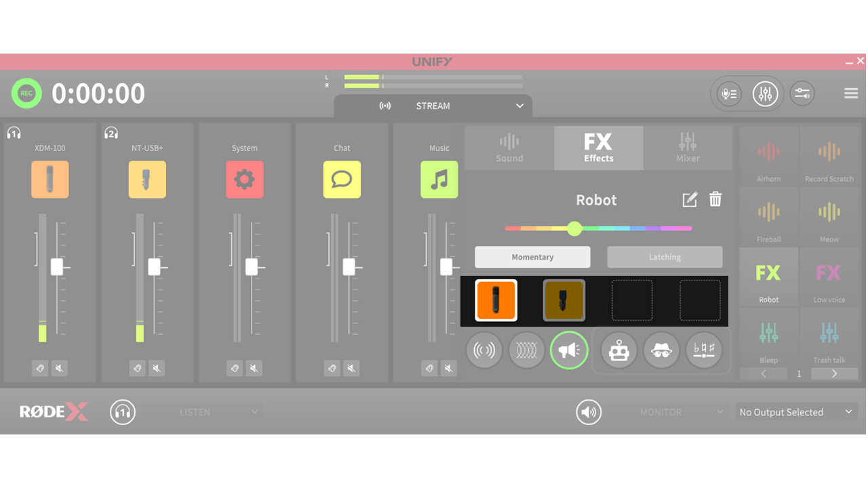Toggle the NT-USB+ link button
This screenshot has height=488, width=868.
pos(137,368)
